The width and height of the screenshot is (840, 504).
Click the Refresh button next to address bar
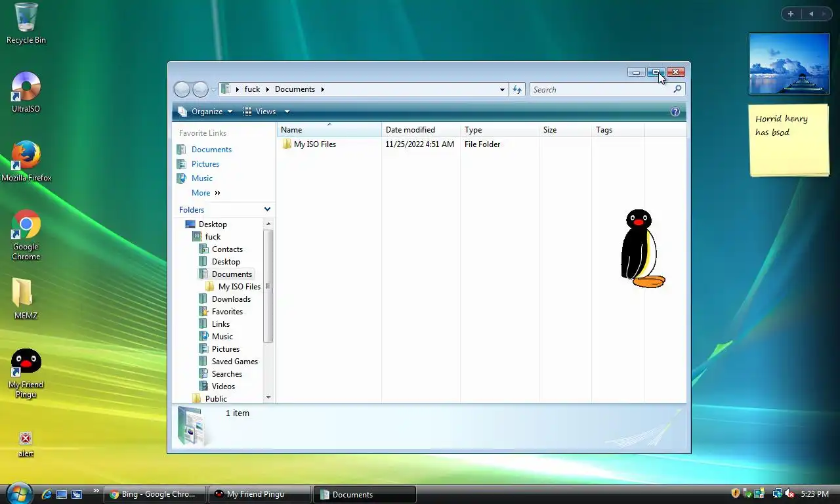[x=517, y=89]
